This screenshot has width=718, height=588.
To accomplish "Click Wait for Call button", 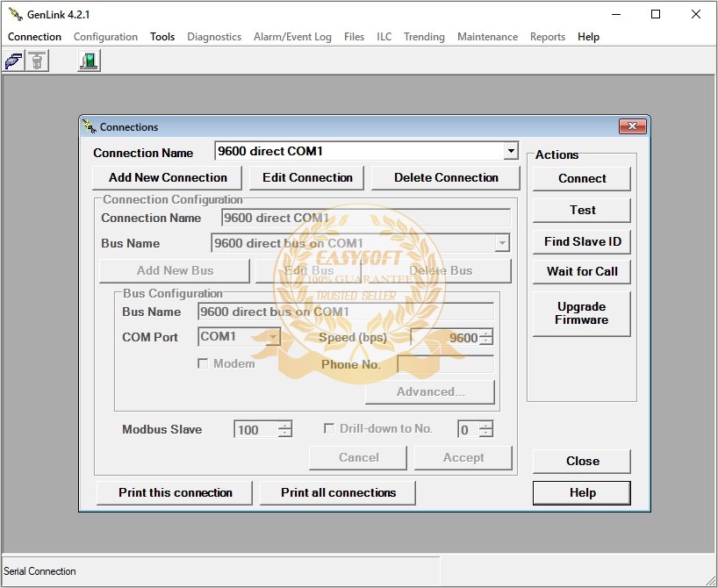I will click(582, 271).
